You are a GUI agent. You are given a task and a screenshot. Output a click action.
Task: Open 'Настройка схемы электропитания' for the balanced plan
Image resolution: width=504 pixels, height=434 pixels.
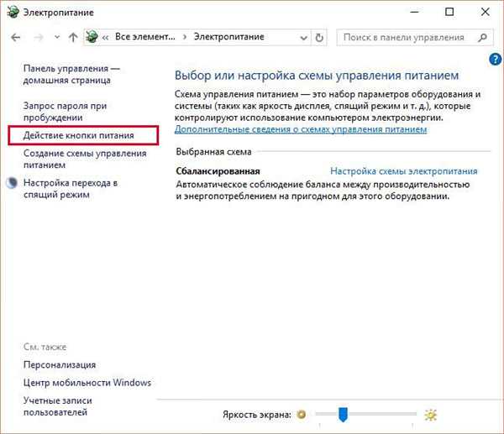point(404,171)
